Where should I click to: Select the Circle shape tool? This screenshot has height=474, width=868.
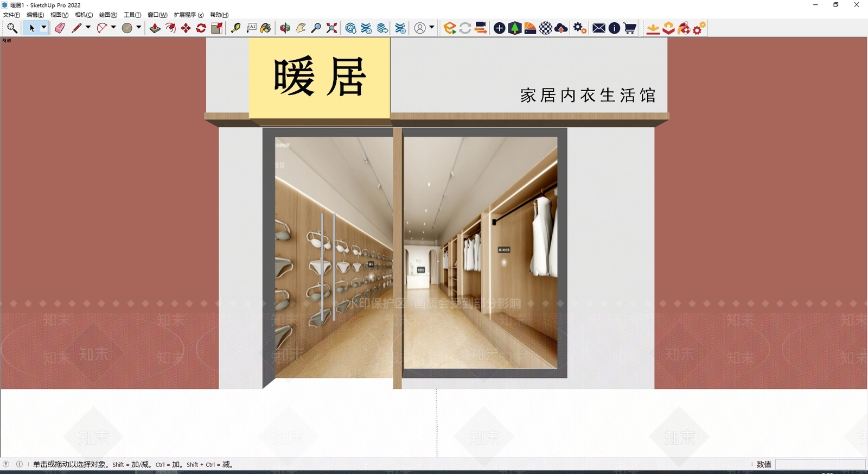(127, 28)
